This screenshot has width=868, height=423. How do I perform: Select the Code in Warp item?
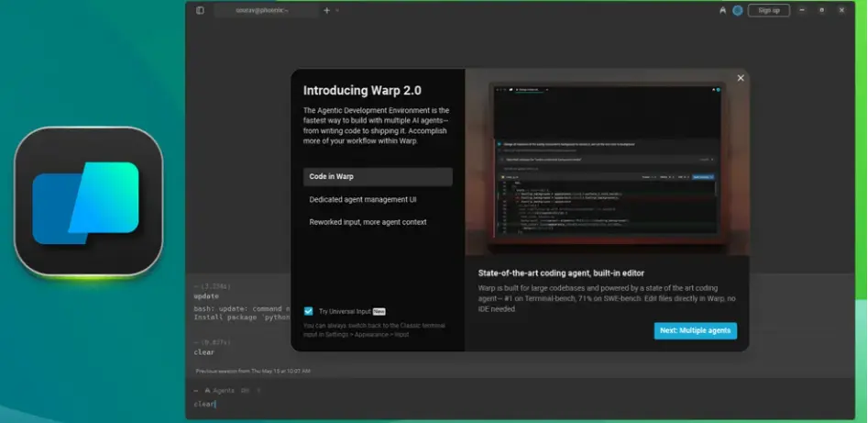pos(378,176)
